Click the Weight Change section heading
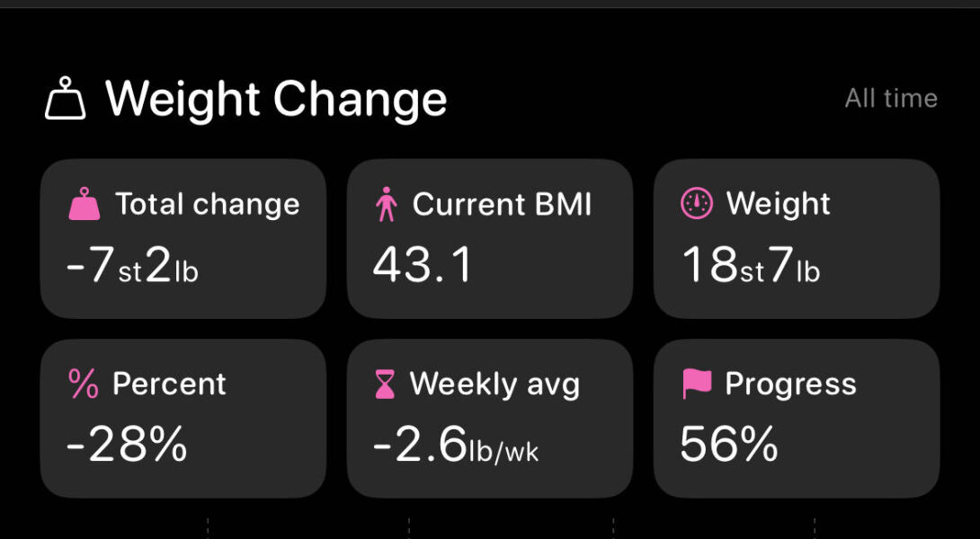This screenshot has height=539, width=980. [276, 99]
